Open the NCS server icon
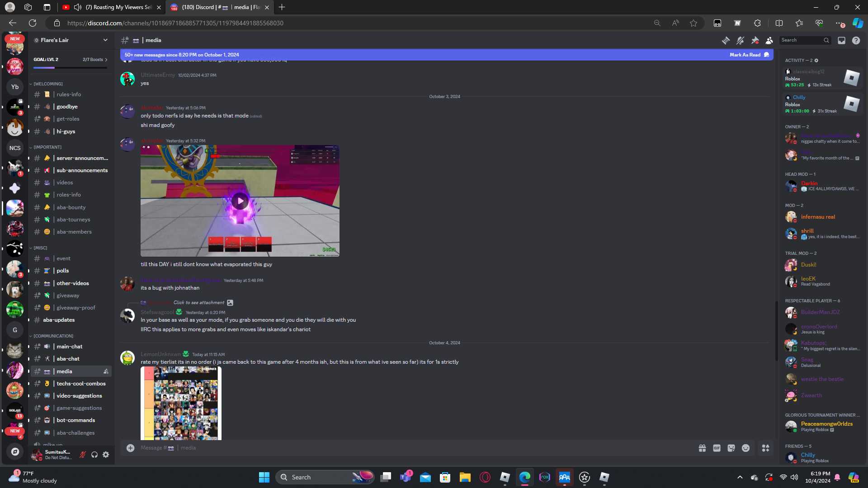The image size is (868, 488). [15, 148]
